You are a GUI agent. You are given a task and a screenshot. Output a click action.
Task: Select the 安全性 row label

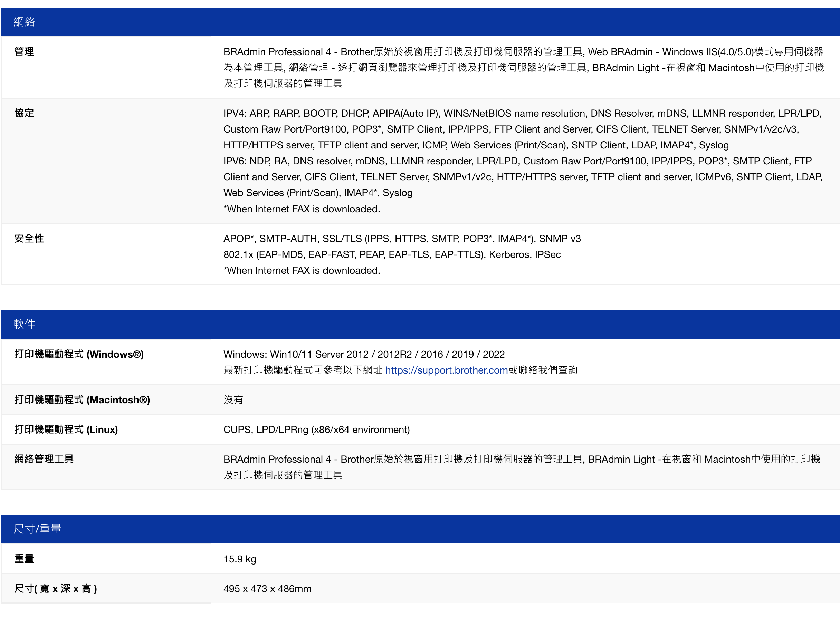pos(29,238)
